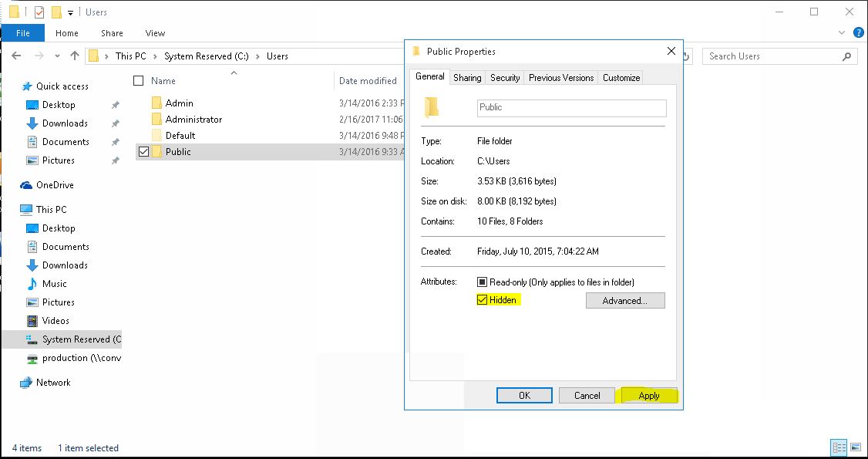Switch to the Sharing tab

point(467,78)
